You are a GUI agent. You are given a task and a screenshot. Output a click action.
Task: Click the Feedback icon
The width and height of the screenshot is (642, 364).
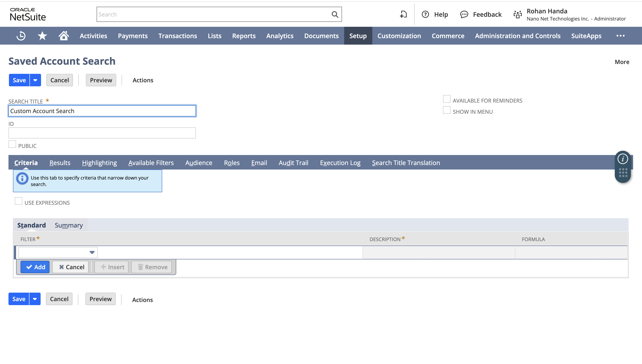pos(464,14)
